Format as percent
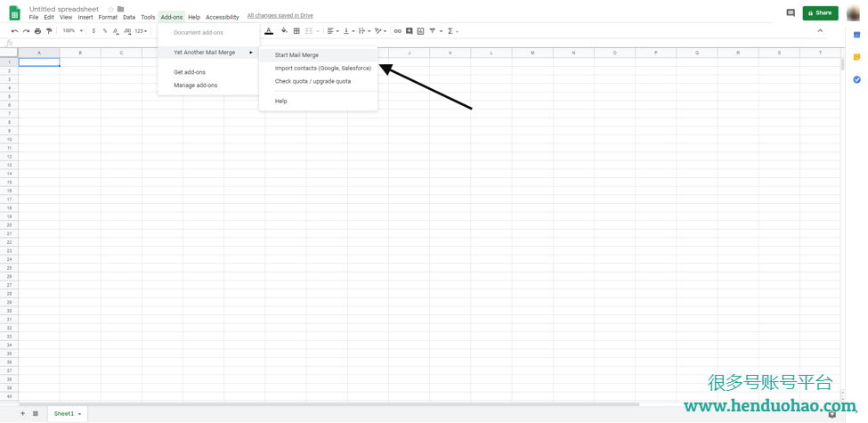868x423 pixels. pyautogui.click(x=105, y=31)
